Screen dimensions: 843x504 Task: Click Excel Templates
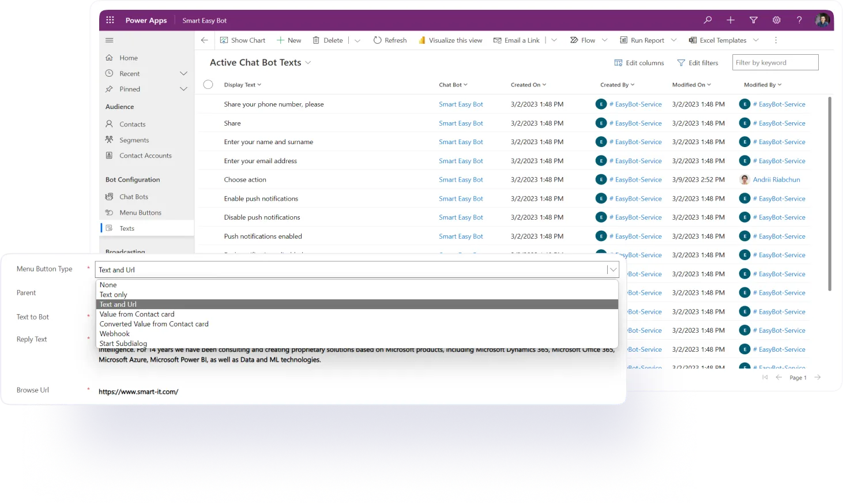point(717,40)
